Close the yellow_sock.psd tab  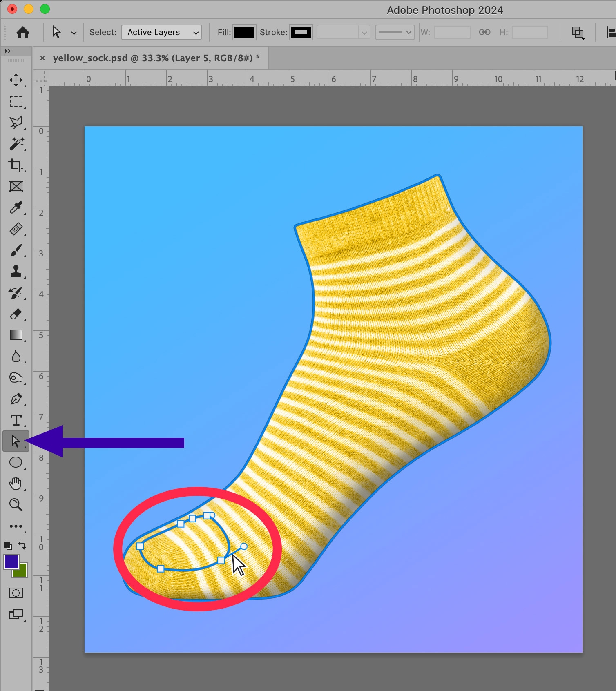[42, 58]
